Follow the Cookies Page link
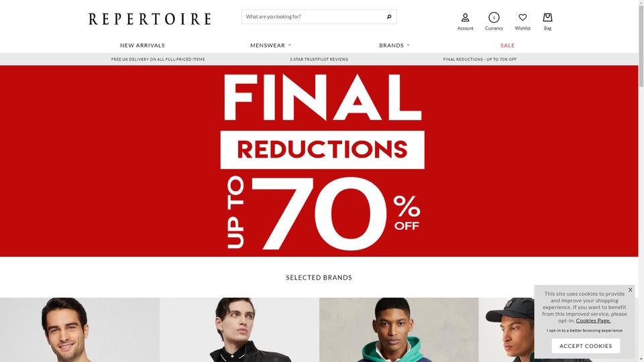The image size is (644, 362). (593, 320)
